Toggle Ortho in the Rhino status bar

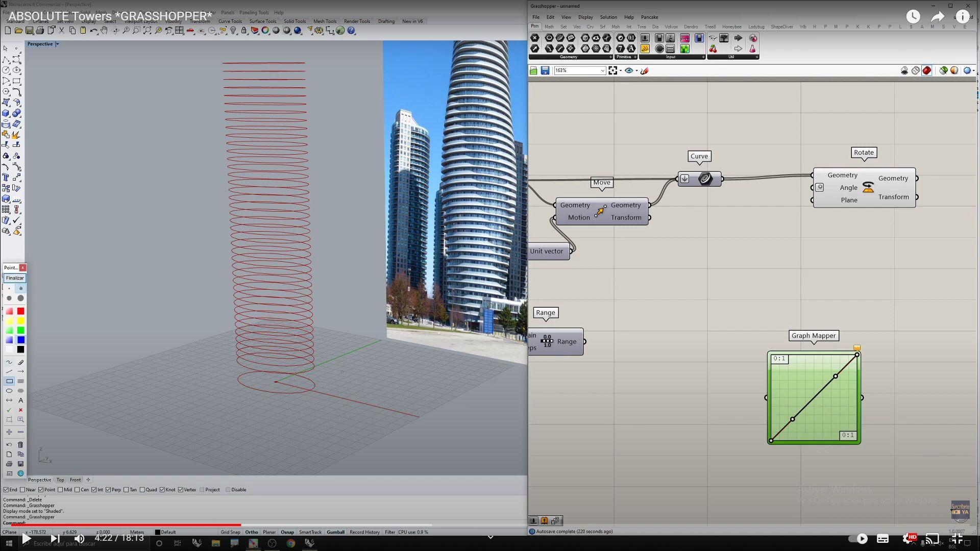(x=252, y=532)
